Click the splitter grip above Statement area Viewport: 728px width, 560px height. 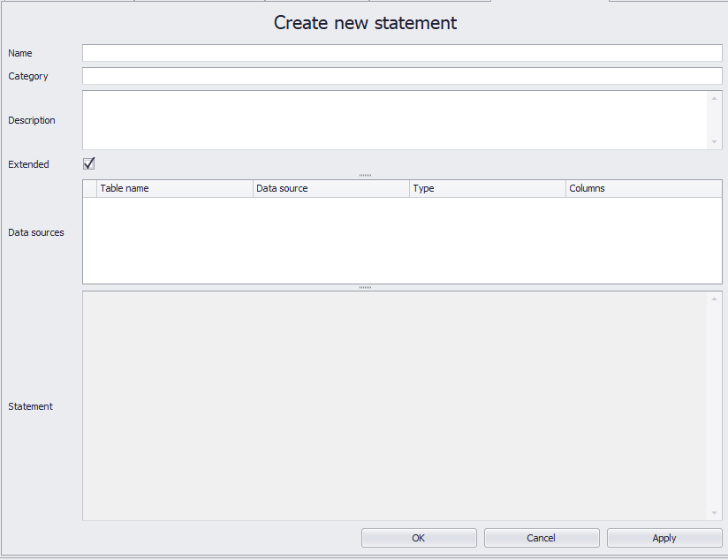click(x=365, y=287)
